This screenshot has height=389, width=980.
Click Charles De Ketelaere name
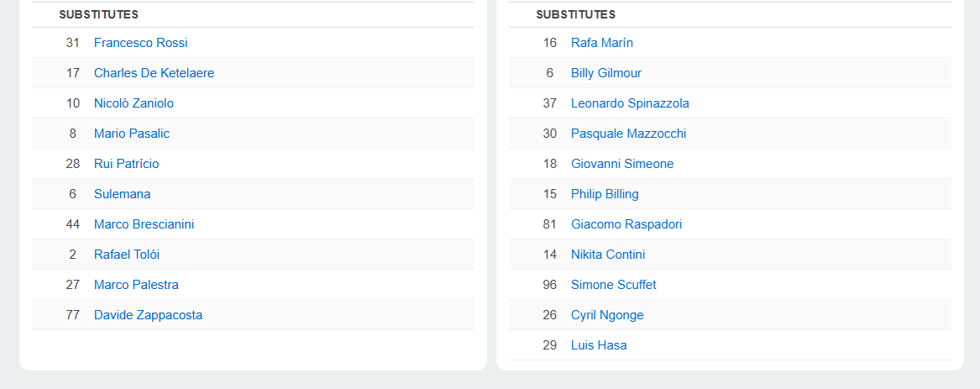coord(154,73)
